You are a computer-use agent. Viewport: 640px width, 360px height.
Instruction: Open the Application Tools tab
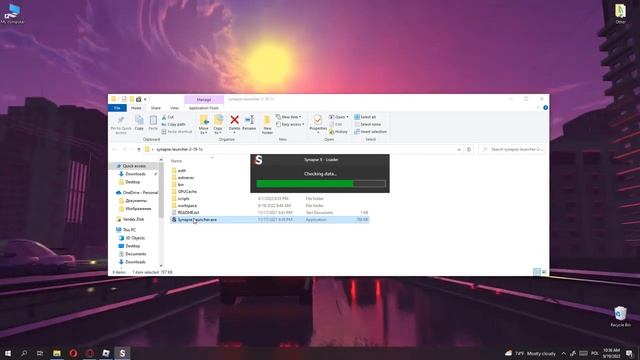tap(204, 108)
